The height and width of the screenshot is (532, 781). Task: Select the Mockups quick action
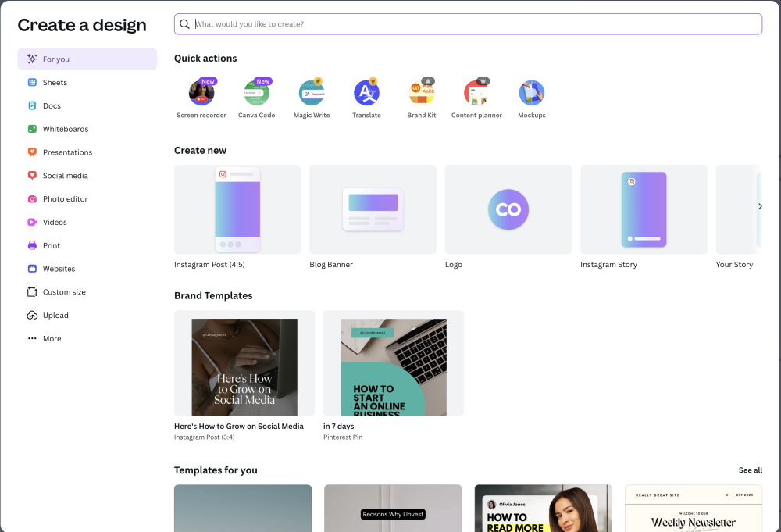click(531, 92)
